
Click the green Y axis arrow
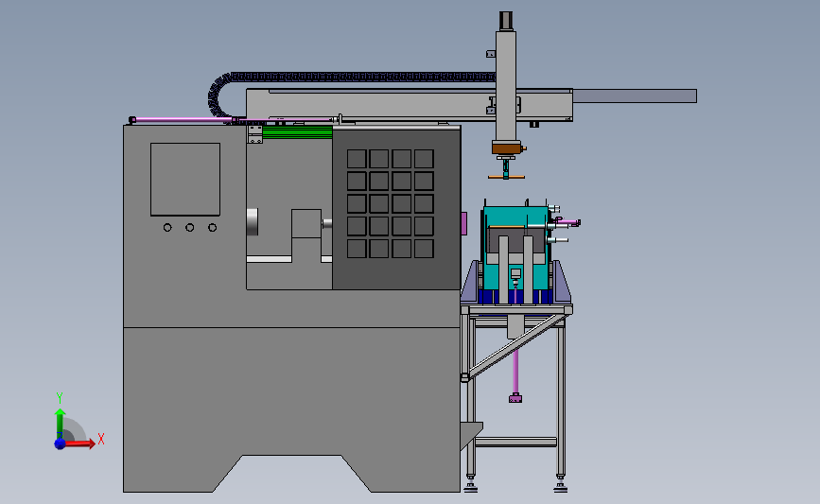pos(60,424)
